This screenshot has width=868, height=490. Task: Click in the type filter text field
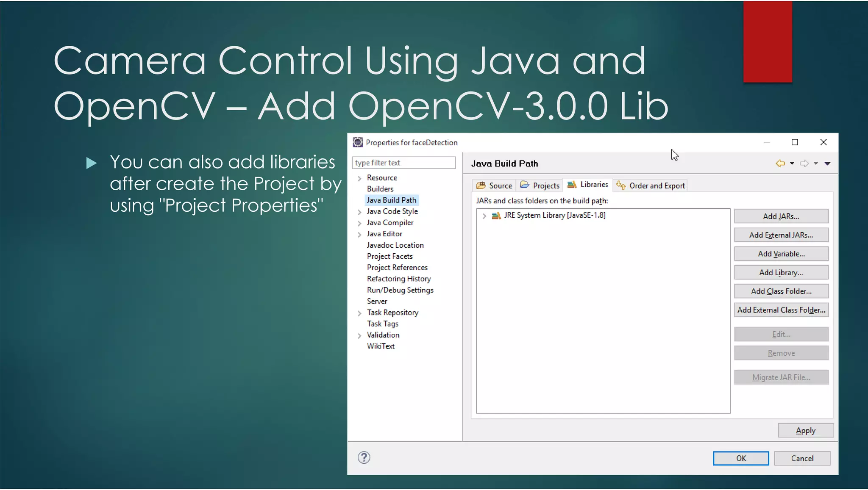403,163
